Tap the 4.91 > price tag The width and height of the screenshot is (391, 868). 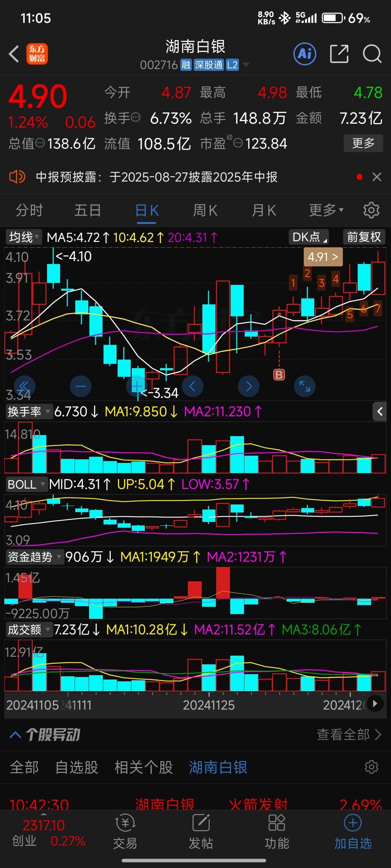(323, 257)
